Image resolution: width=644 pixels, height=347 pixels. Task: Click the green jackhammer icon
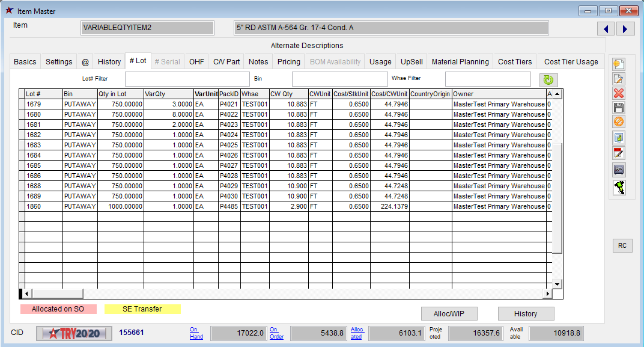[619, 188]
